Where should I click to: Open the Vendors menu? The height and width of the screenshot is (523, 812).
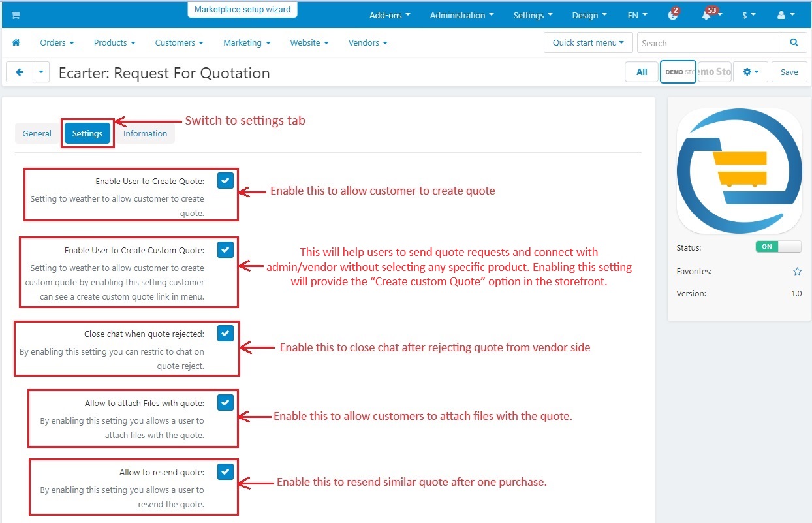368,42
